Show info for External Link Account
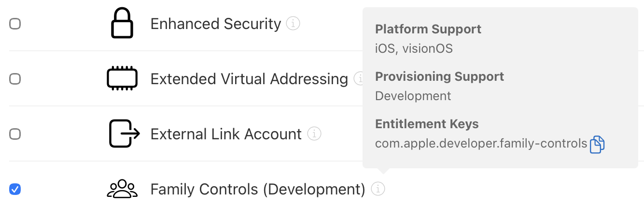Screen dimensions: 644x208 tap(314, 134)
